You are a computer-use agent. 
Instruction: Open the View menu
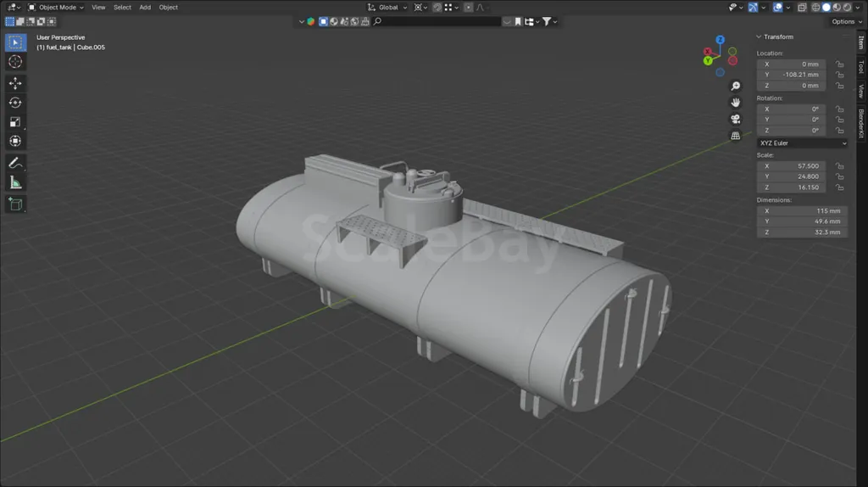tap(98, 7)
